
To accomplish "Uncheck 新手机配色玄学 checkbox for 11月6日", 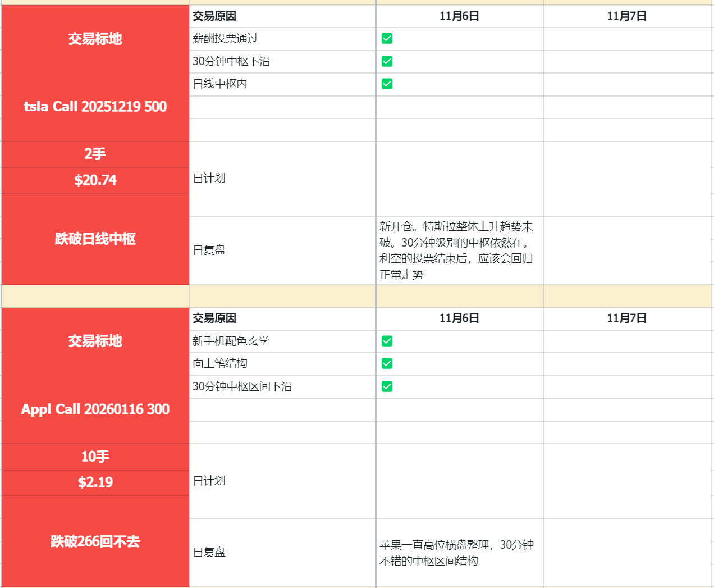I will 387,341.
